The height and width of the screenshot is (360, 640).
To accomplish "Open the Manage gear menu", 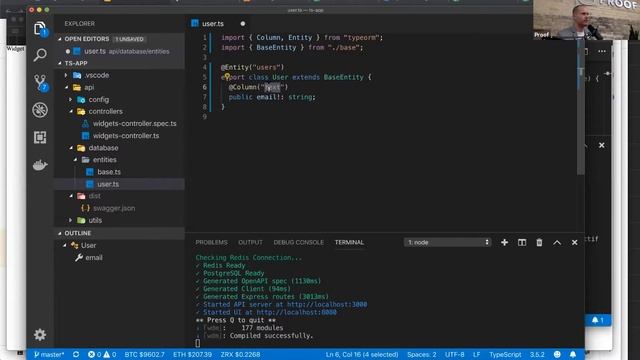I will point(40,335).
